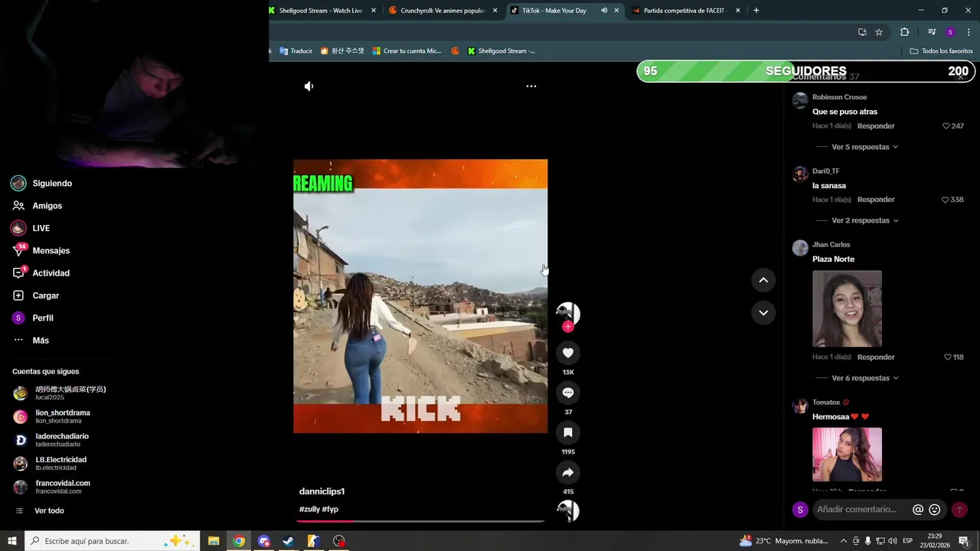Screen dimensions: 980x551
Task: Switch to Crunchyroll tab
Action: tap(443, 11)
